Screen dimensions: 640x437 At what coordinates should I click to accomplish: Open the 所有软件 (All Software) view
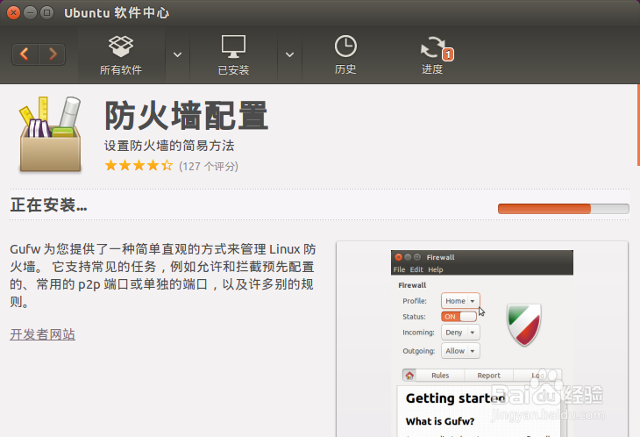point(121,55)
